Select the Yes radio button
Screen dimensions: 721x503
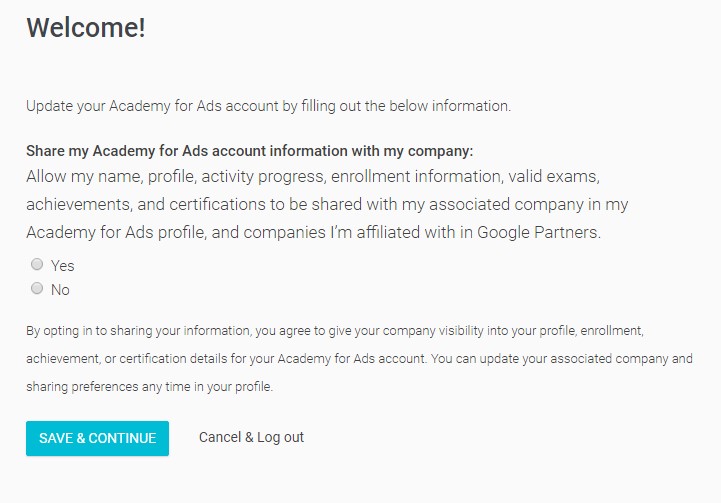click(37, 265)
